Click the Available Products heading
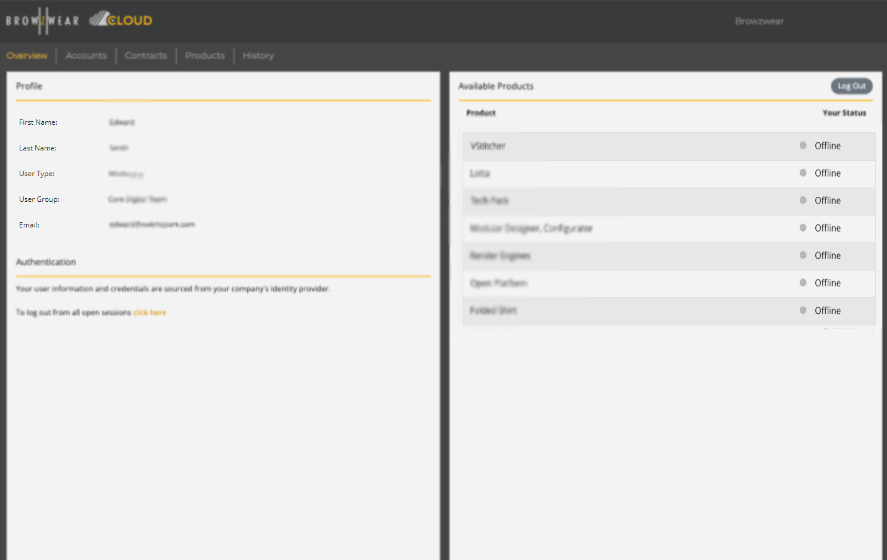This screenshot has width=887, height=560. click(x=496, y=86)
